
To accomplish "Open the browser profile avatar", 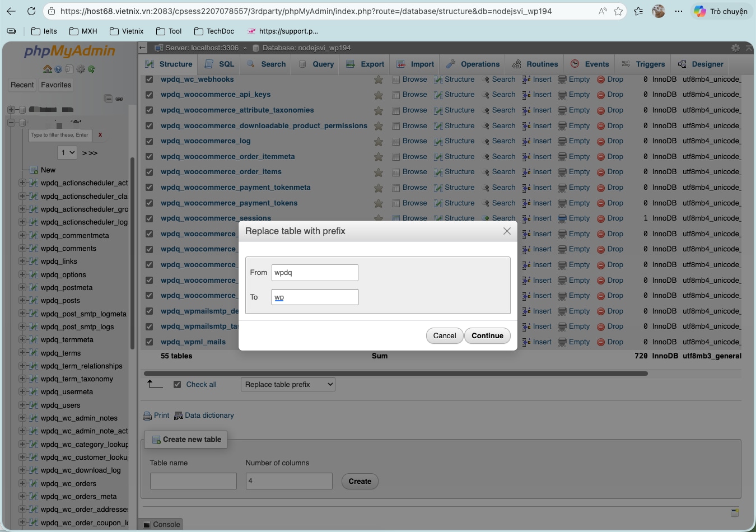I will (x=659, y=11).
